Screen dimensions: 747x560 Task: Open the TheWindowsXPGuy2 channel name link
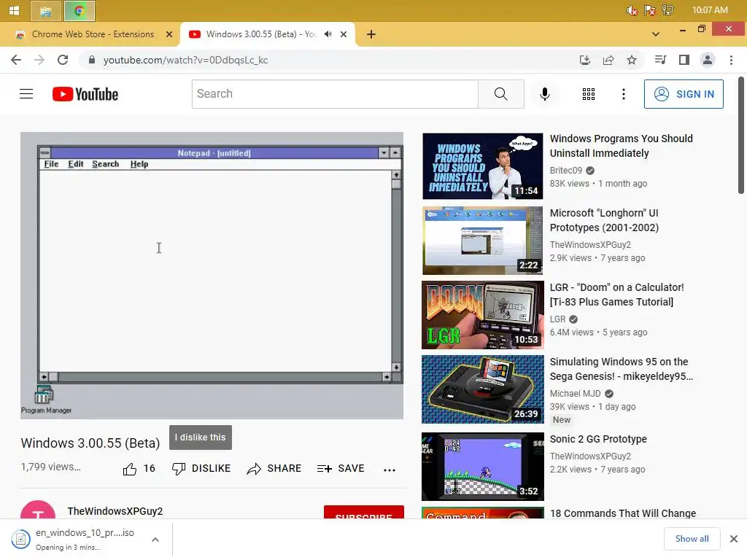(x=115, y=511)
